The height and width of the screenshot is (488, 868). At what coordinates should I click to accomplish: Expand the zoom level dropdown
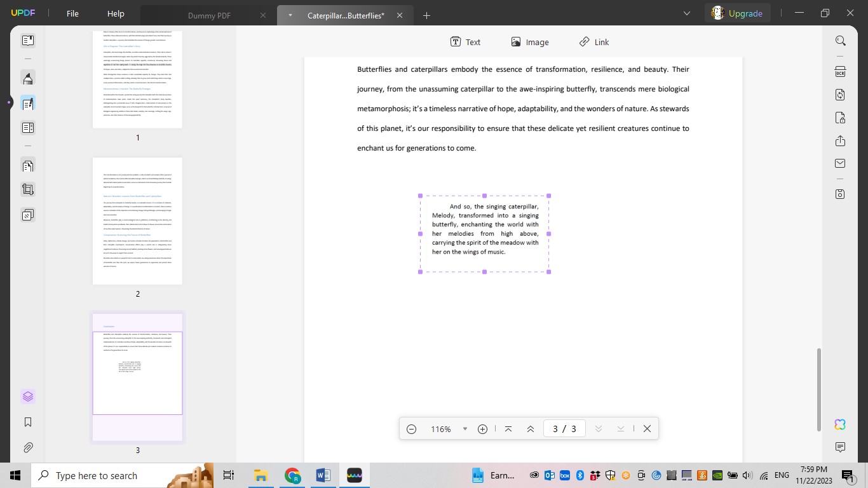pyautogui.click(x=465, y=428)
